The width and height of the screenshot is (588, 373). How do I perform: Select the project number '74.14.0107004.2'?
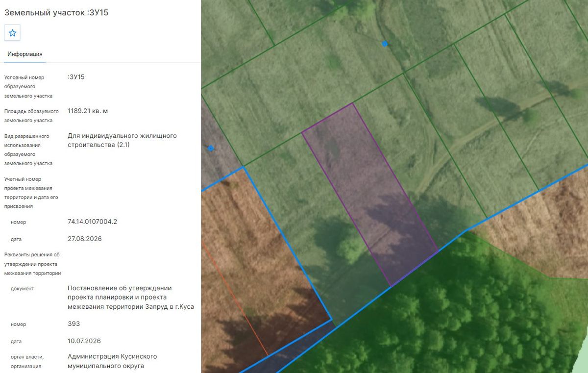93,222
